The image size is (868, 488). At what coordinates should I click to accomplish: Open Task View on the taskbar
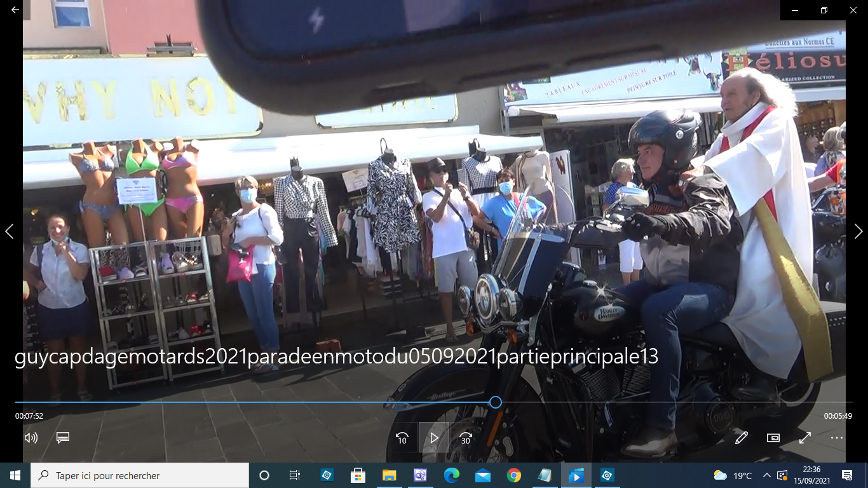point(295,475)
